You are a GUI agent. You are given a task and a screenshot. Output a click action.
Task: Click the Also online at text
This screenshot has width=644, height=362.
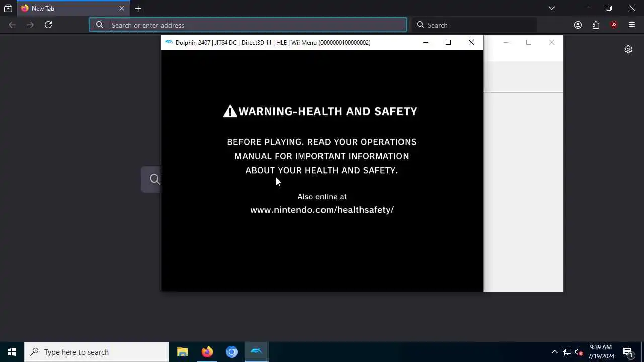point(322,197)
